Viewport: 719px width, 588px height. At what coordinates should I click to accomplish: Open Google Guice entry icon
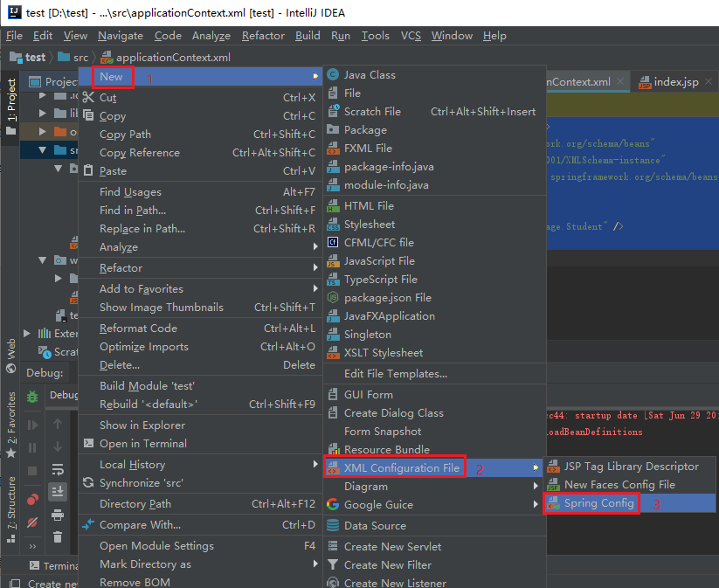tap(333, 504)
